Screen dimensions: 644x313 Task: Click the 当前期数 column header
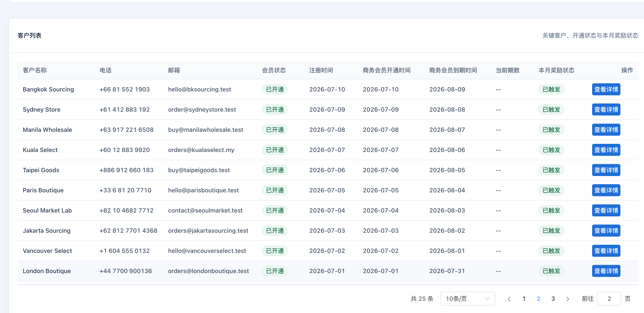tap(507, 70)
